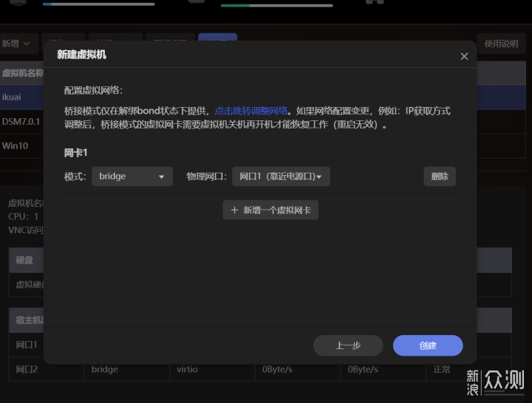Close the 新建虚拟机 dialog with X
Viewport: 532px width, 403px height.
464,56
